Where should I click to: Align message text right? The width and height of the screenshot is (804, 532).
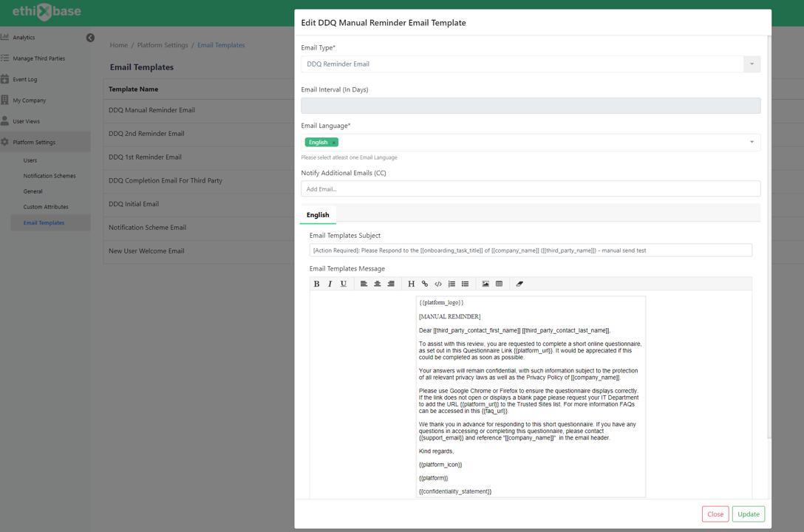(x=391, y=284)
